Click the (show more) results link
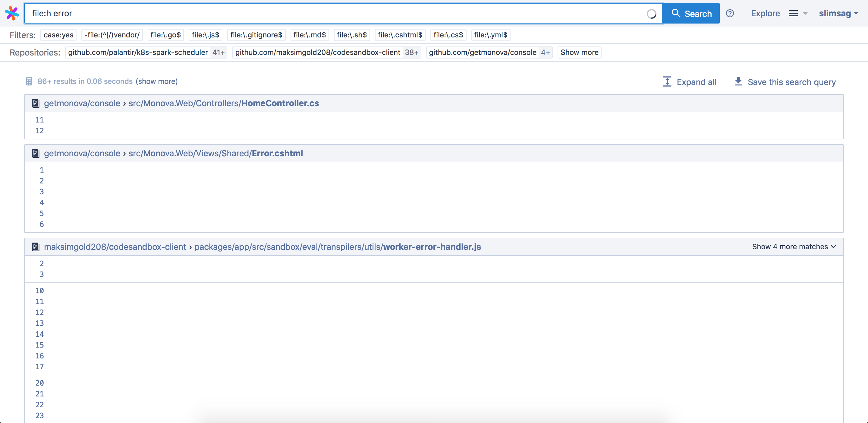 coord(157,81)
